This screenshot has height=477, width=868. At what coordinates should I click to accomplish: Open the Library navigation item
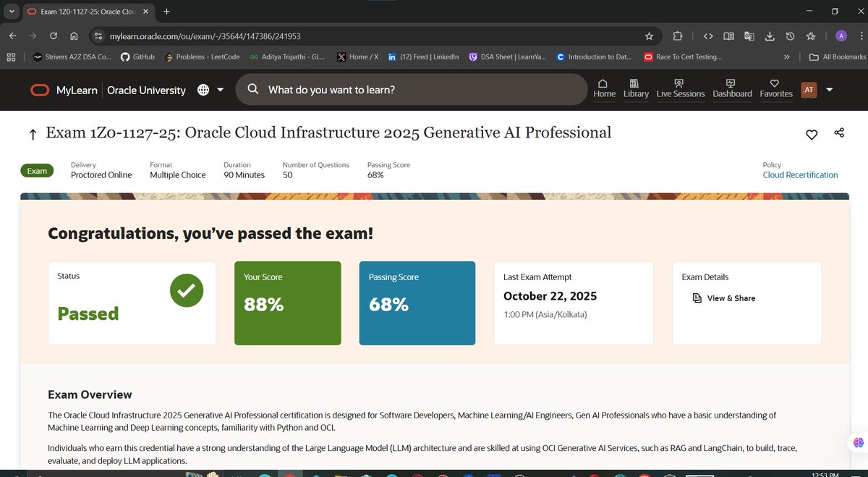point(636,88)
